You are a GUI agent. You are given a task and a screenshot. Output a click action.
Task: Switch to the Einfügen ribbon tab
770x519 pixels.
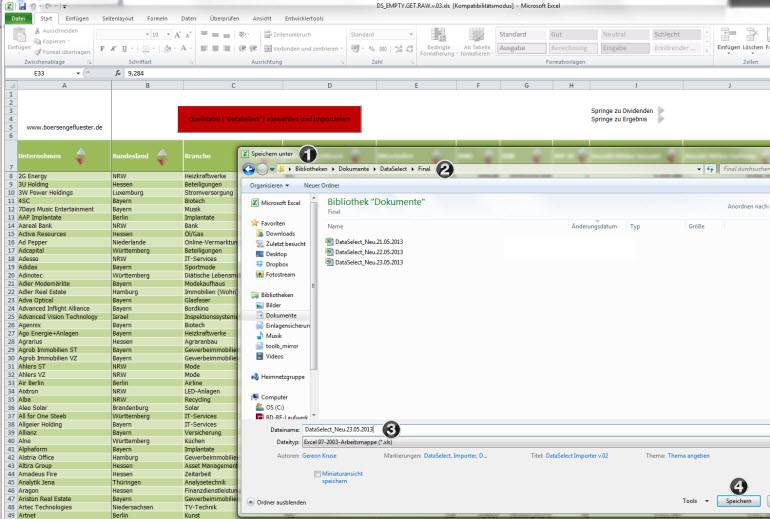coord(77,18)
